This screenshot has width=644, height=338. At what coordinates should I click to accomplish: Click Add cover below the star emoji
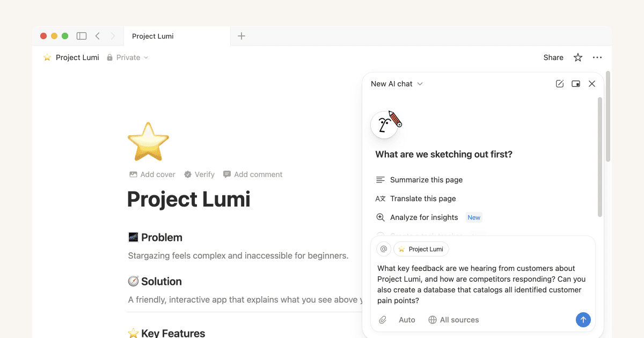pos(152,174)
